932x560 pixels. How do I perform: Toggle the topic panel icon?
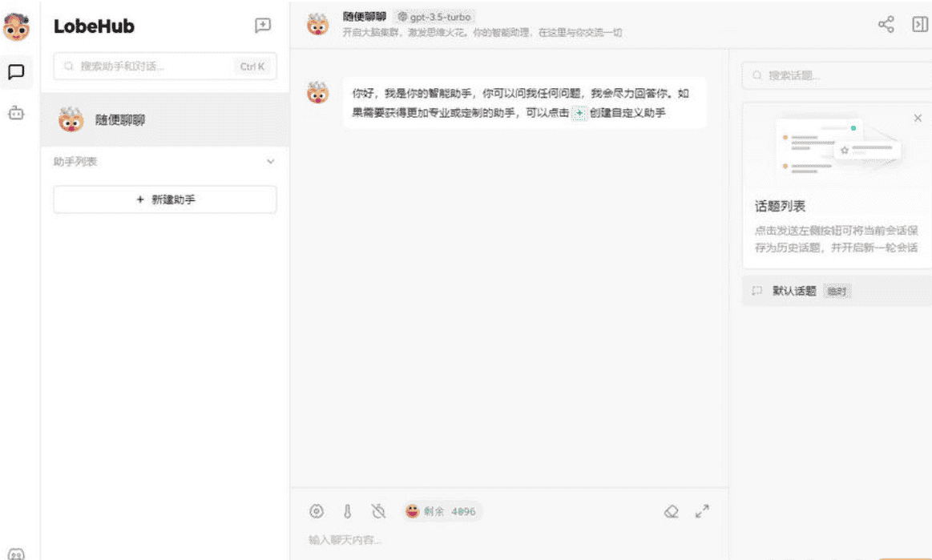[x=919, y=24]
